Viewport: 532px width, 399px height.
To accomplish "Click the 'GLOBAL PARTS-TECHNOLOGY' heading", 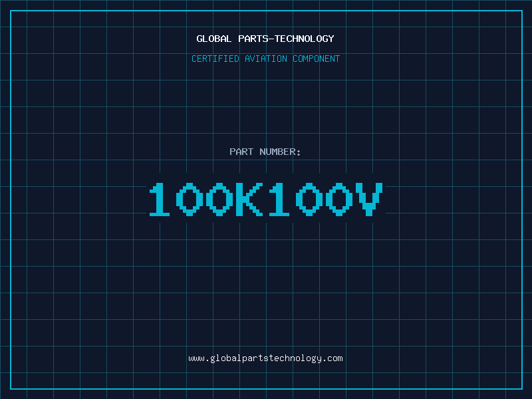I will pyautogui.click(x=265, y=39).
